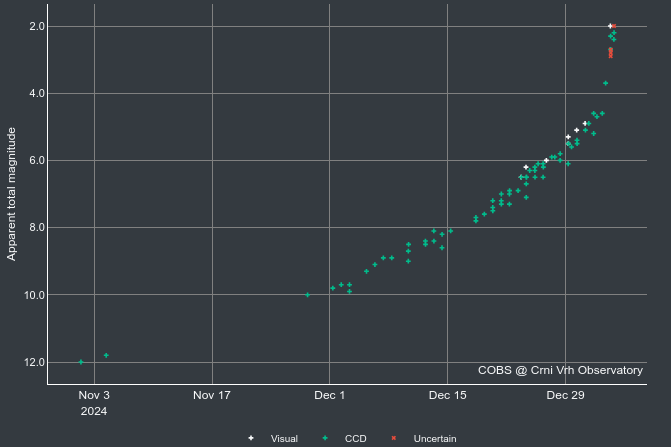Screen dimensions: 671x447
Task: Click the "Dec 29" x-axis tick label
Action: coord(565,396)
